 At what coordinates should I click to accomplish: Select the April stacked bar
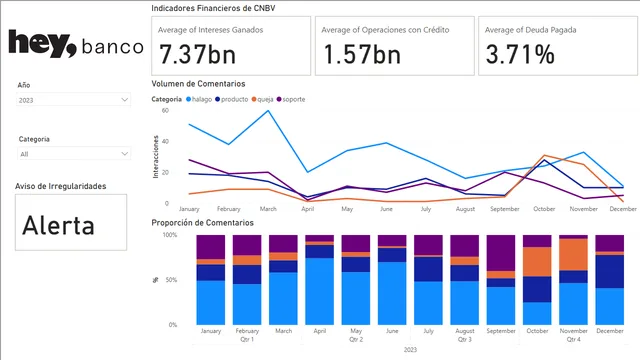(320, 280)
